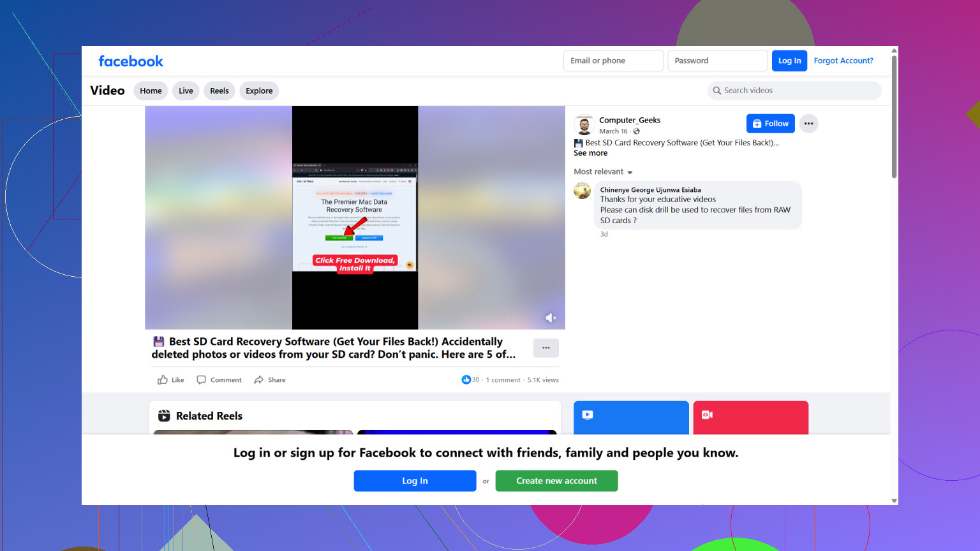
Task: Click the red card's live camera icon
Action: click(x=707, y=415)
